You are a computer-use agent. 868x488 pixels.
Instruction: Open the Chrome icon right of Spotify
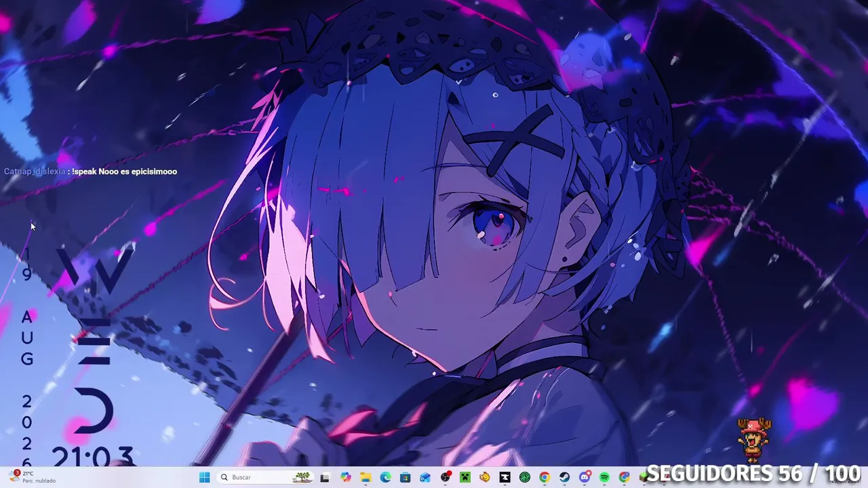624,477
